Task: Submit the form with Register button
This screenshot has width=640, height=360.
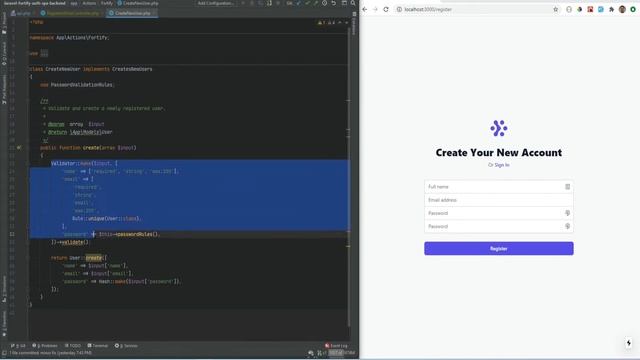Action: click(498, 249)
